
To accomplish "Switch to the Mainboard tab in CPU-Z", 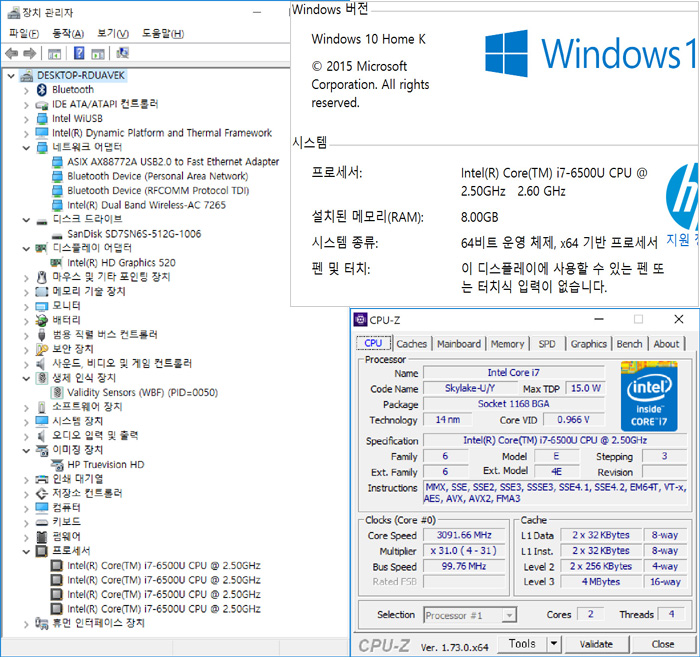I will pos(459,344).
